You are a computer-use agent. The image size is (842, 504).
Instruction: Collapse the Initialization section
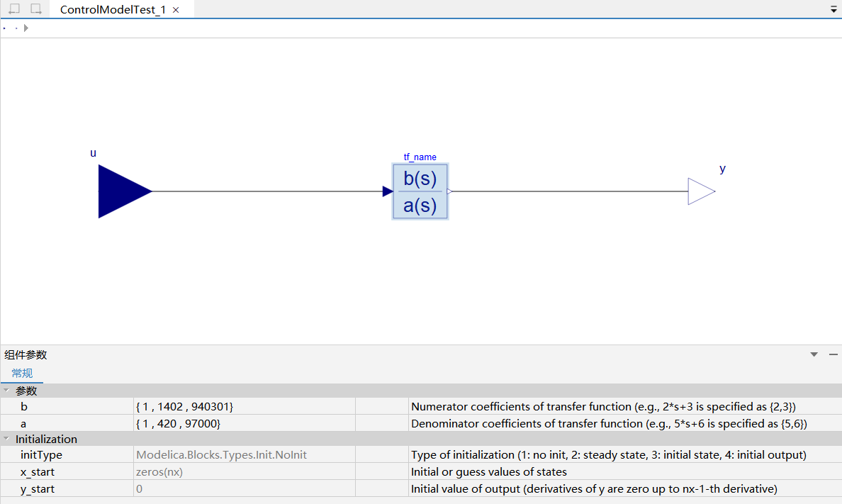point(6,439)
